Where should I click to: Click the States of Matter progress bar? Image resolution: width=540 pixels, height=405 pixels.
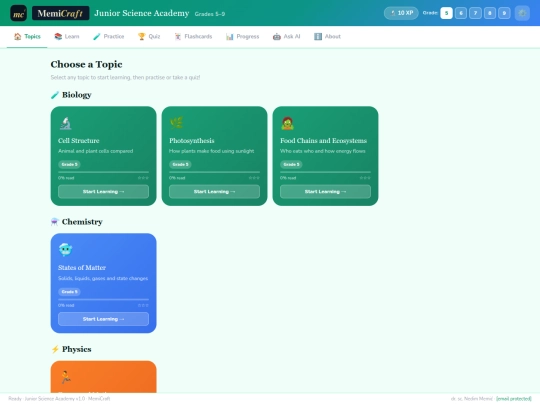pyautogui.click(x=103, y=299)
